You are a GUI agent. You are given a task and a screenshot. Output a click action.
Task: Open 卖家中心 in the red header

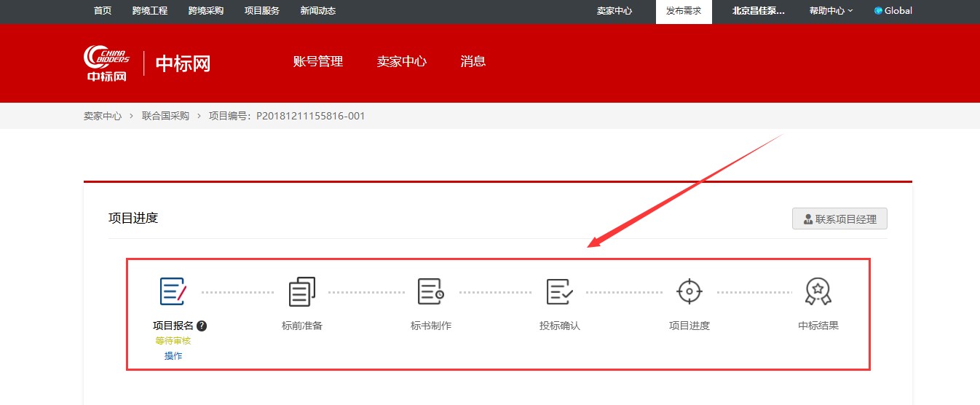coord(402,61)
